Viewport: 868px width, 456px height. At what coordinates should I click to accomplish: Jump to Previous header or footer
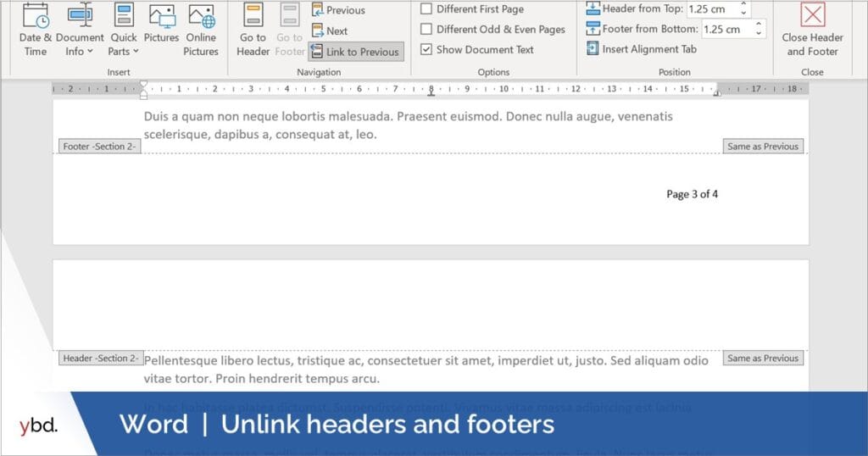click(x=337, y=10)
